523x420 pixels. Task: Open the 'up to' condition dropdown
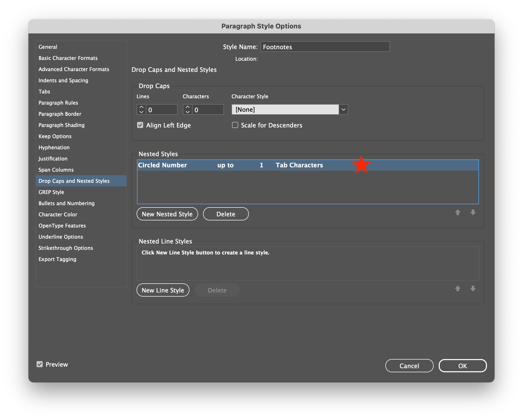pos(225,165)
